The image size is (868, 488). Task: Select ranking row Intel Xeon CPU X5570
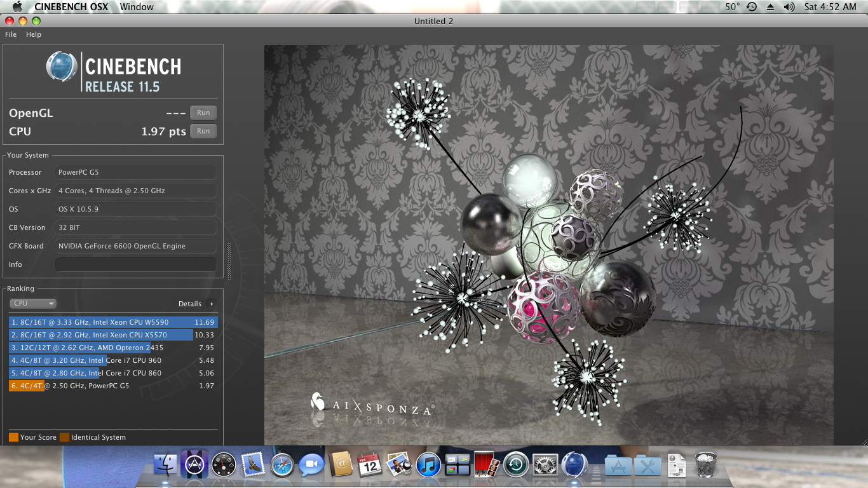pos(113,335)
